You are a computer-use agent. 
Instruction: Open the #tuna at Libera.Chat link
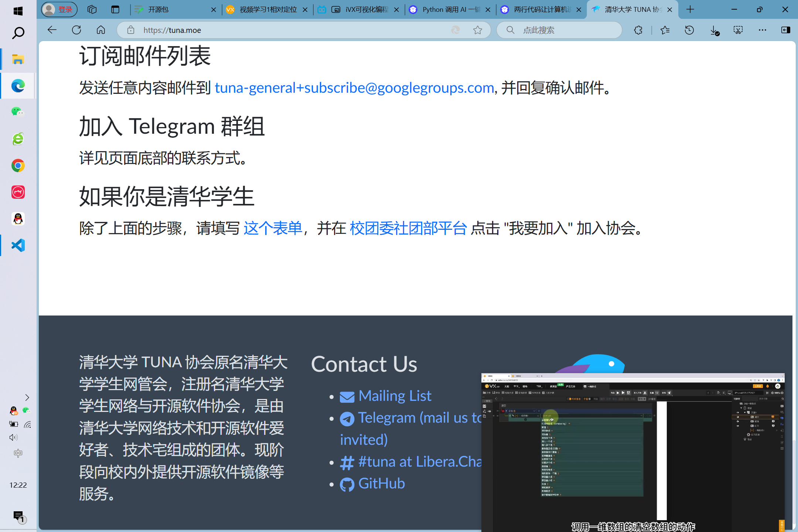[411, 462]
